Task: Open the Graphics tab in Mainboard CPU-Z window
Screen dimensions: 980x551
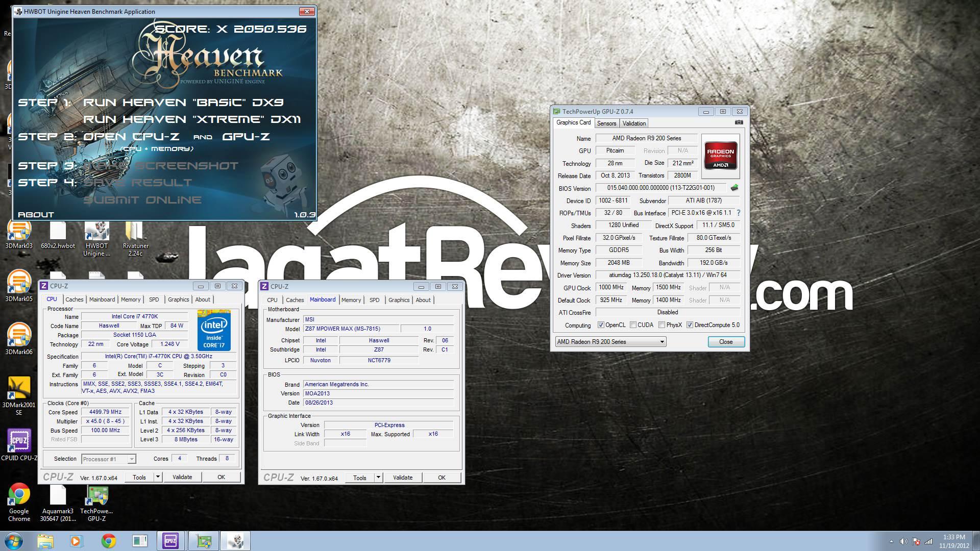Action: pyautogui.click(x=399, y=300)
